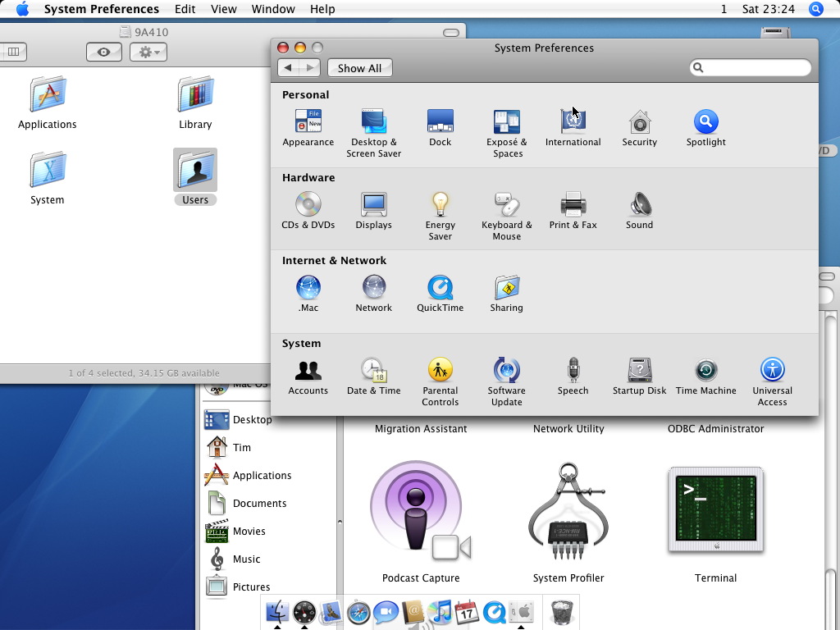This screenshot has height=630, width=840.
Task: Open the QuickTime preference pane
Action: point(440,294)
